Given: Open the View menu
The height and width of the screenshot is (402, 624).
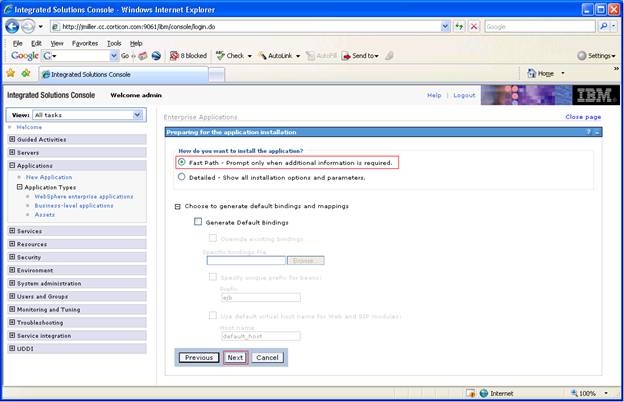Looking at the screenshot, I should pyautogui.click(x=57, y=43).
